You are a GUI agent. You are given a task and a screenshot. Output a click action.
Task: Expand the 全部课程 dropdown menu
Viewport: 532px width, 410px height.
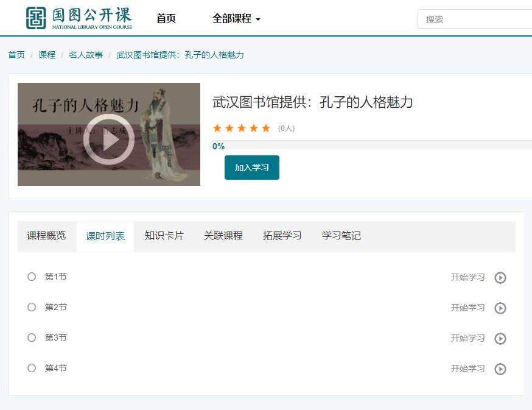pyautogui.click(x=236, y=19)
